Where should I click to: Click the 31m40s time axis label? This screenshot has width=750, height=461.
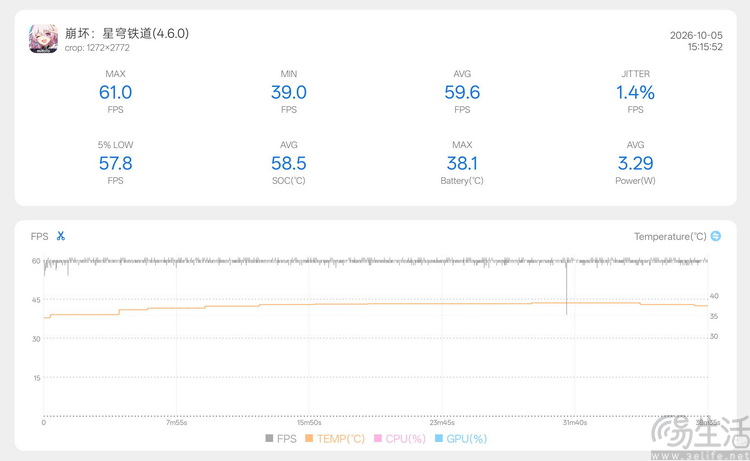[574, 423]
